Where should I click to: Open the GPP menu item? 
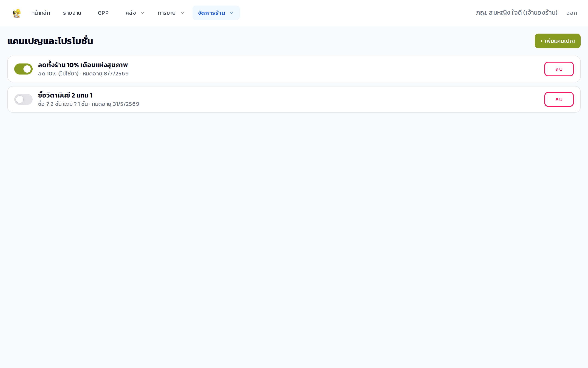coord(103,13)
